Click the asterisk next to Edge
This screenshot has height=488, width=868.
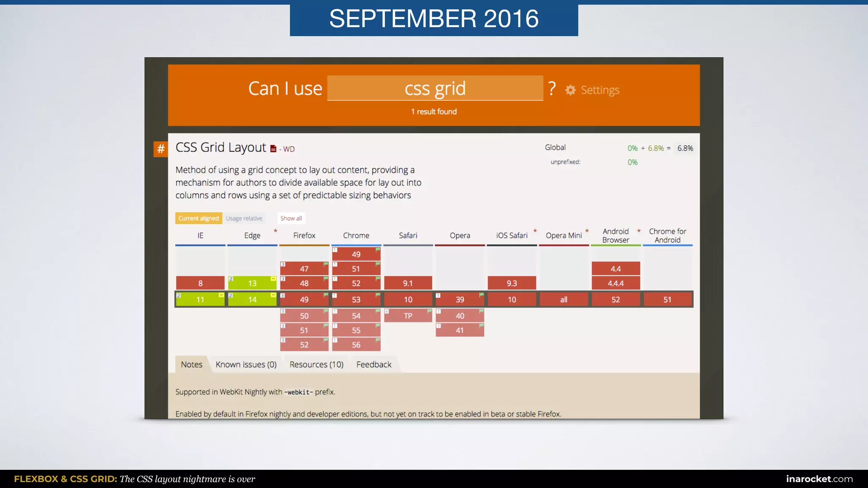[275, 231]
